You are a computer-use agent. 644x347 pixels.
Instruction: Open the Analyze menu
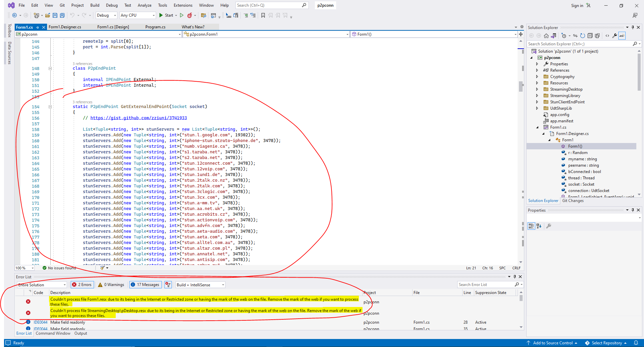tap(144, 5)
